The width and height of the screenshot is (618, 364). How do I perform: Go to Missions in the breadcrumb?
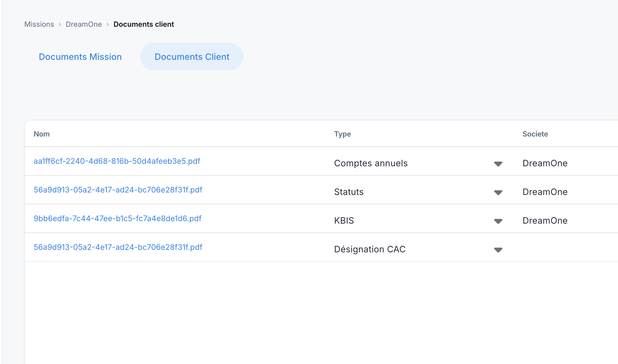click(x=39, y=24)
